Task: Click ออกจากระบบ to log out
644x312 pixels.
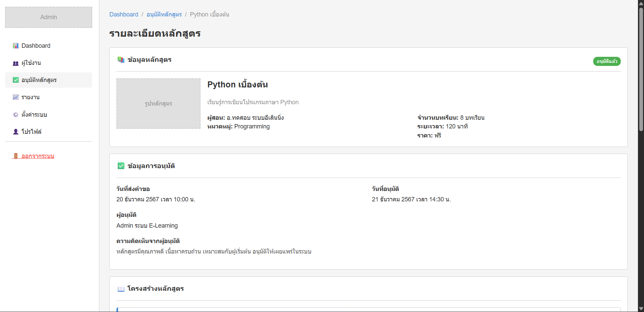Action: (x=38, y=156)
